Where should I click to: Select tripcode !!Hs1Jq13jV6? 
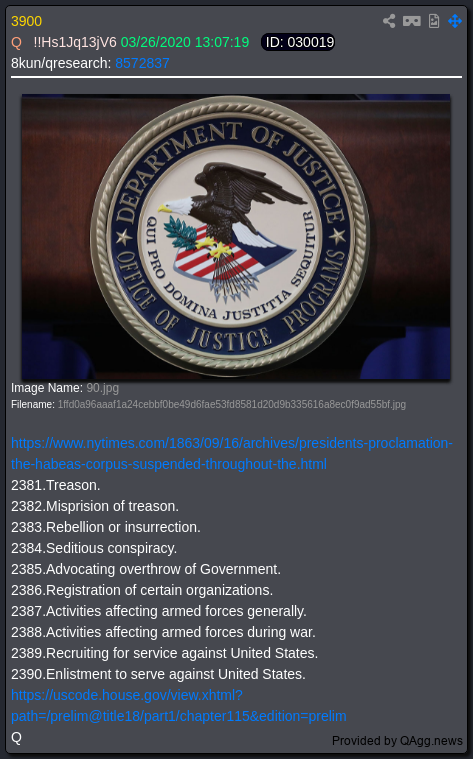[75, 43]
